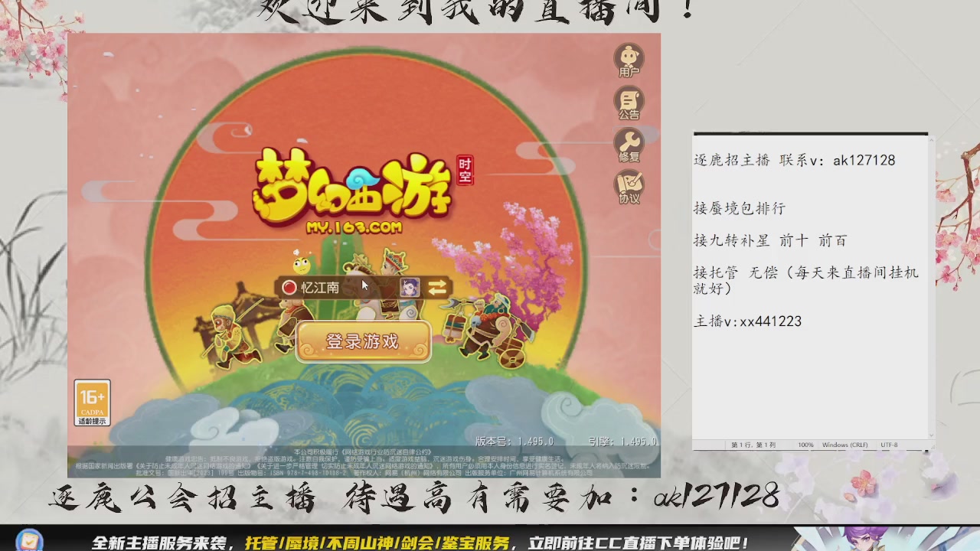Click the 逐鹿公会招主播 overlay caption
This screenshot has height=551, width=980.
coord(182,499)
